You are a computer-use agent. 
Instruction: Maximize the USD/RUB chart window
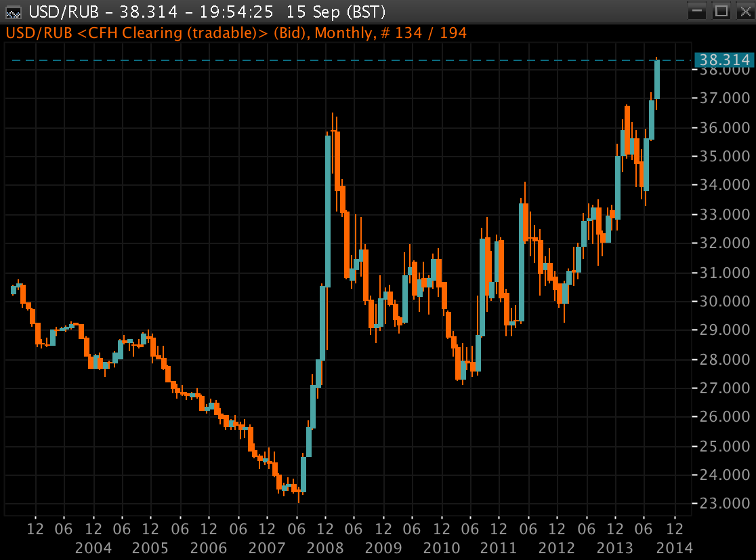coord(721,11)
